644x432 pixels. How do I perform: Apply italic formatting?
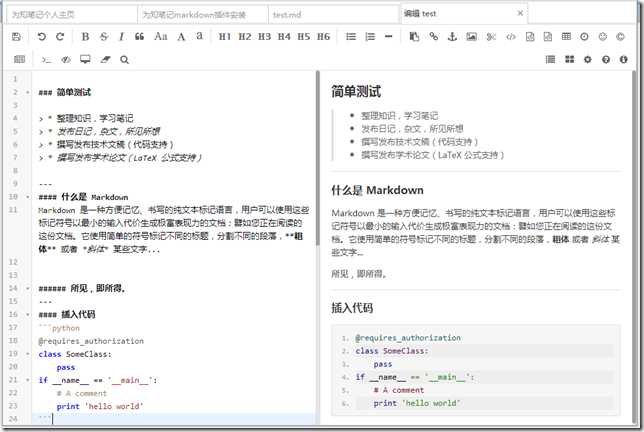[122, 37]
